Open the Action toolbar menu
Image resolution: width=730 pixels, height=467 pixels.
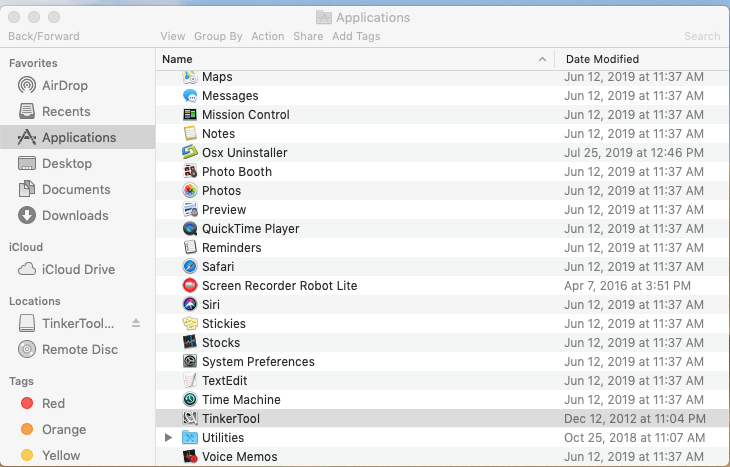(x=268, y=36)
